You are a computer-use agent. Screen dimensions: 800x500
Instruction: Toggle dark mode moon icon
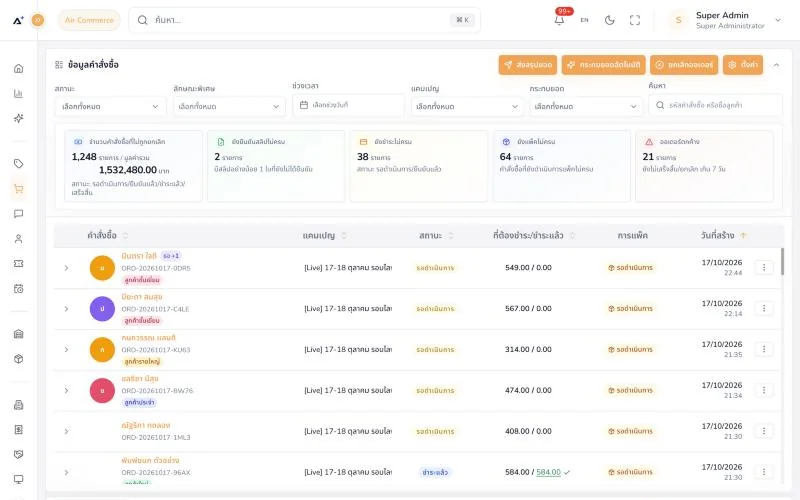pos(609,20)
